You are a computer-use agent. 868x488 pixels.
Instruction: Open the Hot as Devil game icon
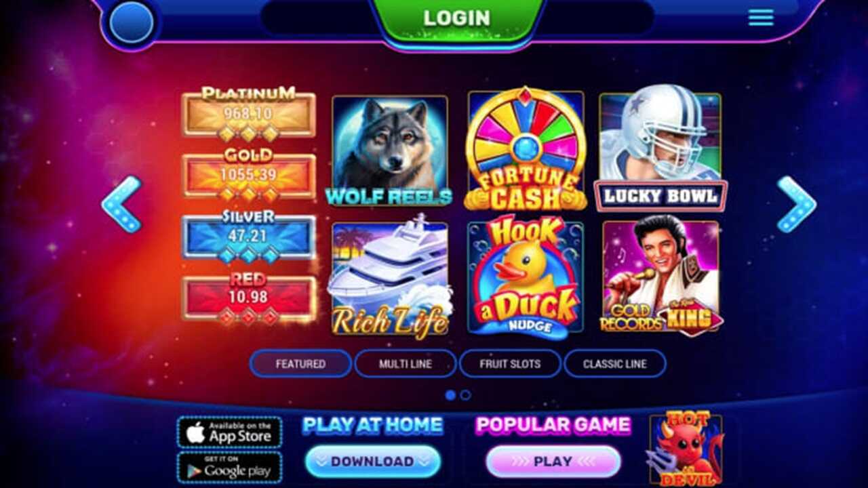pyautogui.click(x=686, y=449)
